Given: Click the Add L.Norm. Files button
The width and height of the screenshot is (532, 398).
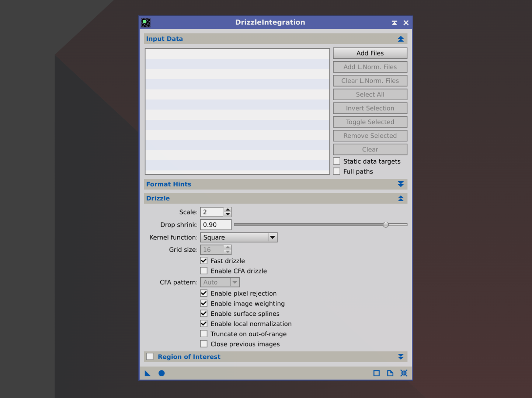Looking at the screenshot, I should pyautogui.click(x=370, y=67).
